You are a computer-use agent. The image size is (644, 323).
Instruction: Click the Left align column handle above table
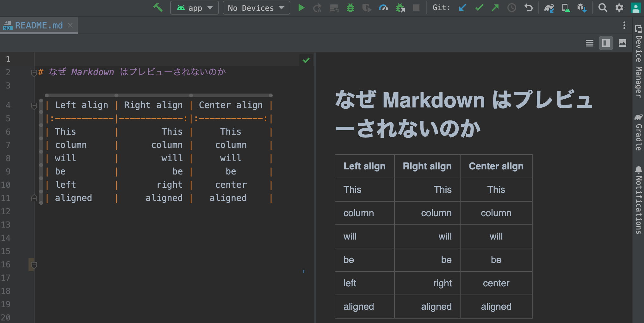pyautogui.click(x=82, y=95)
